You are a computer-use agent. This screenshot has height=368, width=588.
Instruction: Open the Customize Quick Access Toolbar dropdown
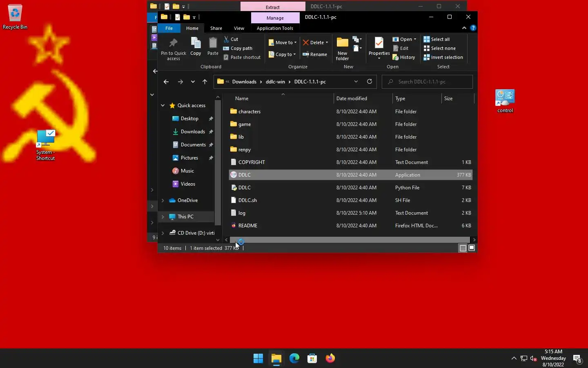(194, 17)
